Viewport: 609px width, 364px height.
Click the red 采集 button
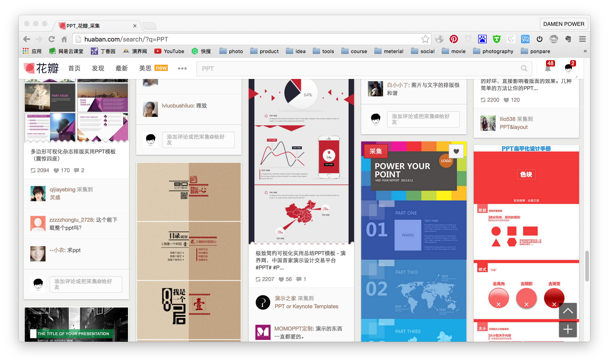[375, 151]
